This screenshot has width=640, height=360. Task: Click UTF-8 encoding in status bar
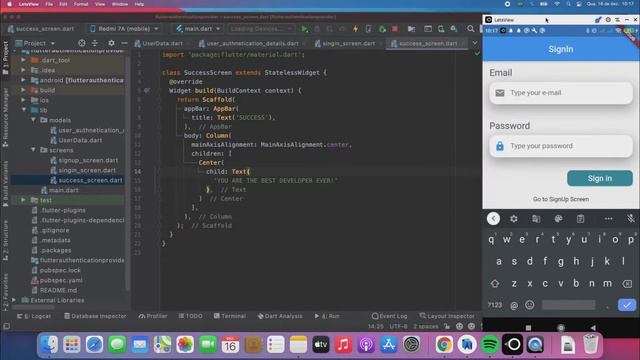[x=398, y=327]
